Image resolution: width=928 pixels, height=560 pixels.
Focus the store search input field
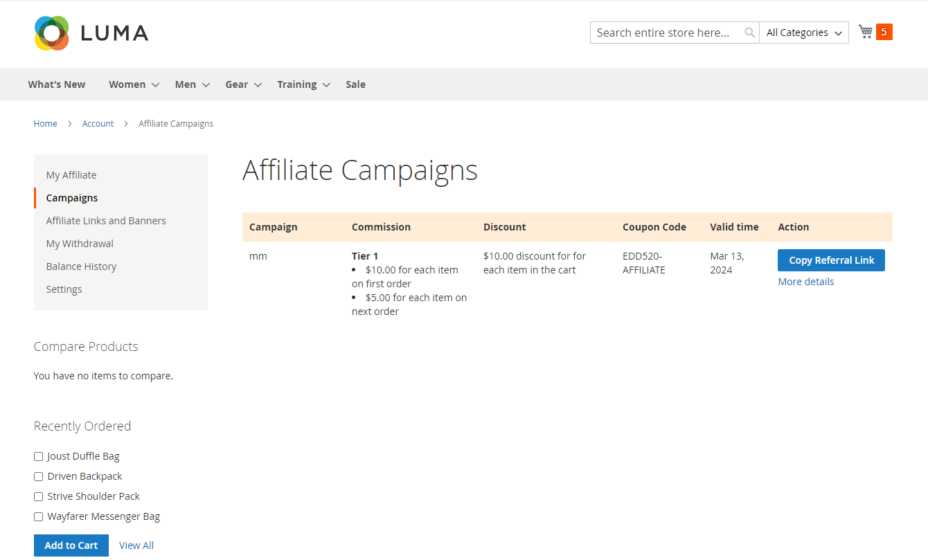point(666,33)
